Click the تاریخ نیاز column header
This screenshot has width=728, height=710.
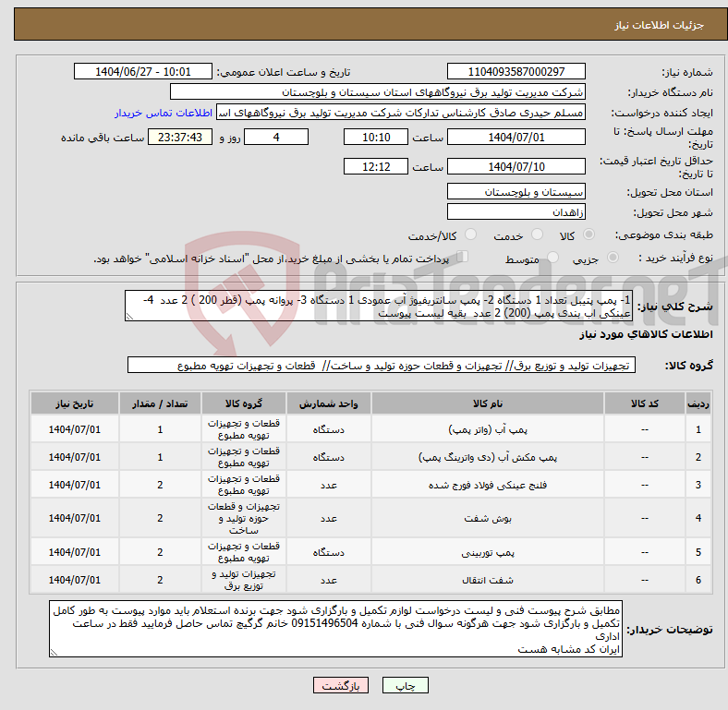tap(74, 403)
